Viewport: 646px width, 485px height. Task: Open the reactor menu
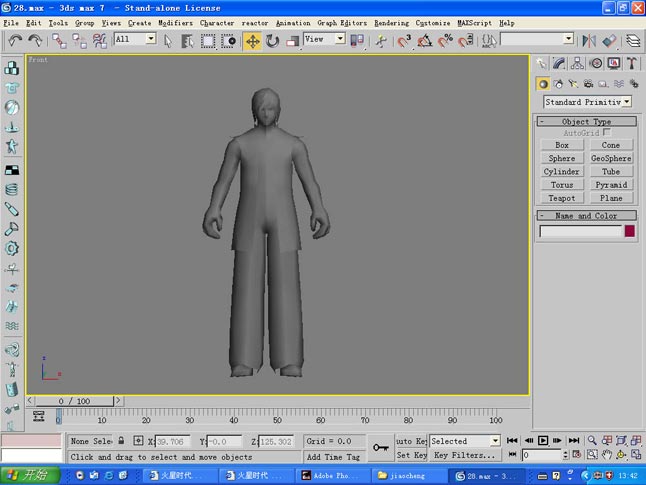(255, 23)
